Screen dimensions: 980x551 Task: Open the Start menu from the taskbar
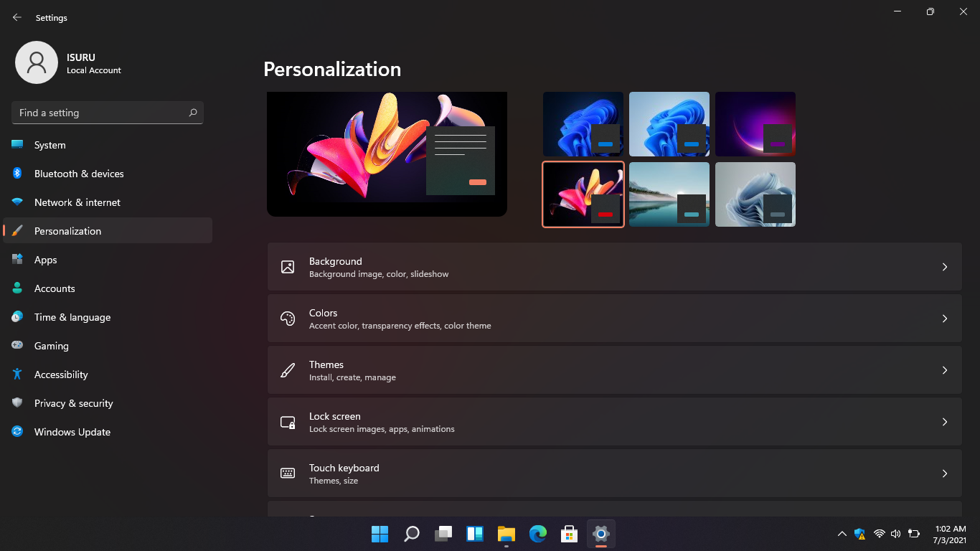click(x=380, y=534)
